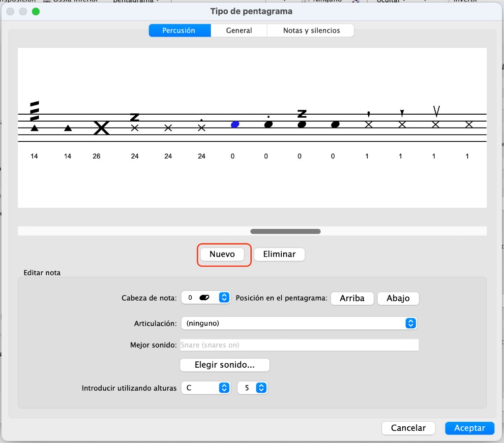
Task: Cancel the staff type dialog
Action: (409, 428)
